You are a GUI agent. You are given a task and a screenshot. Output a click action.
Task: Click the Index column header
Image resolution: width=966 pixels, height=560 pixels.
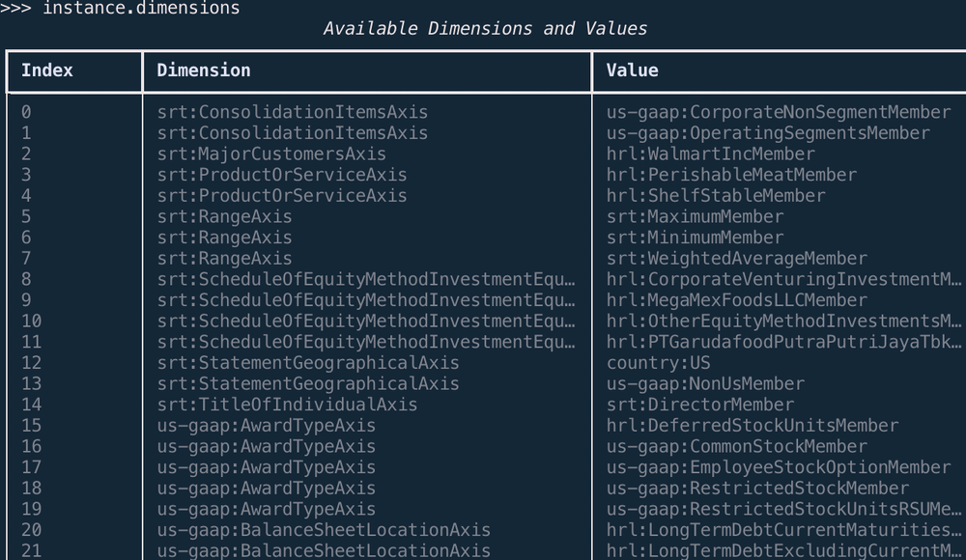45,70
